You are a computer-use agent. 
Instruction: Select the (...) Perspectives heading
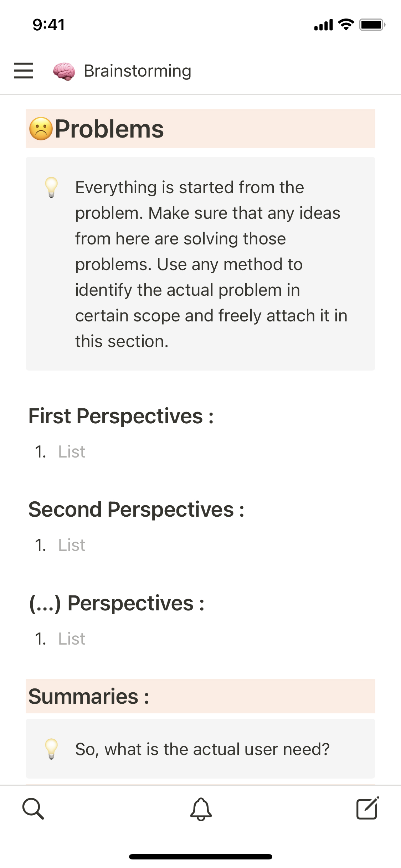click(117, 603)
